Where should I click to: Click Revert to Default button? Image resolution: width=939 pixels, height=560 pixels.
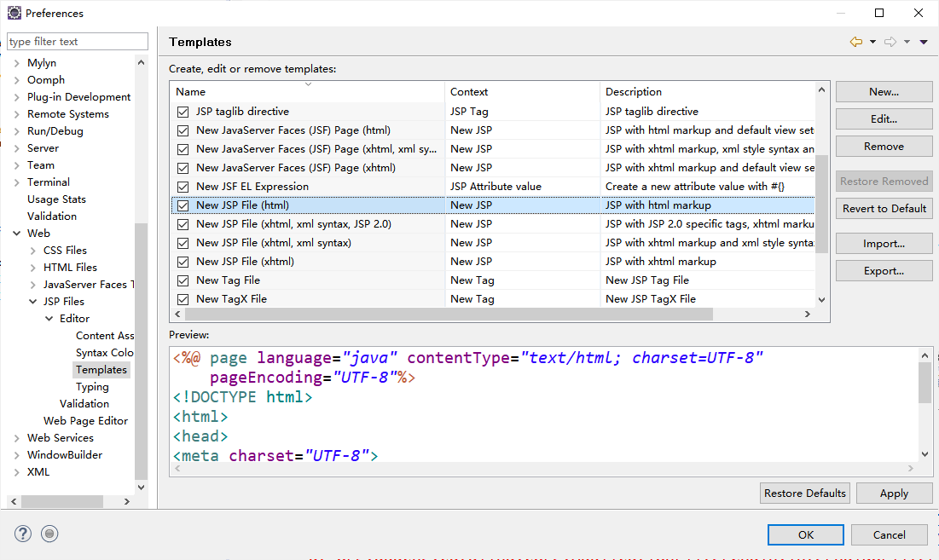point(884,208)
